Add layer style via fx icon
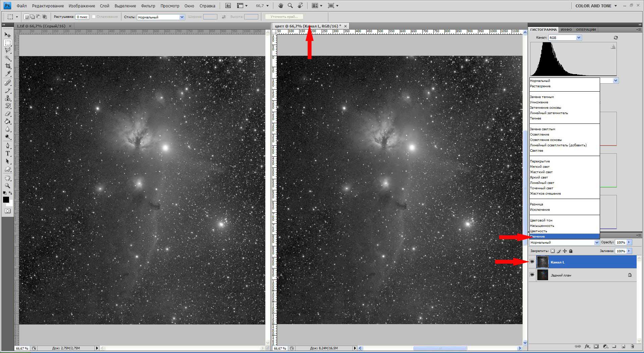644x353 pixels. 587,346
